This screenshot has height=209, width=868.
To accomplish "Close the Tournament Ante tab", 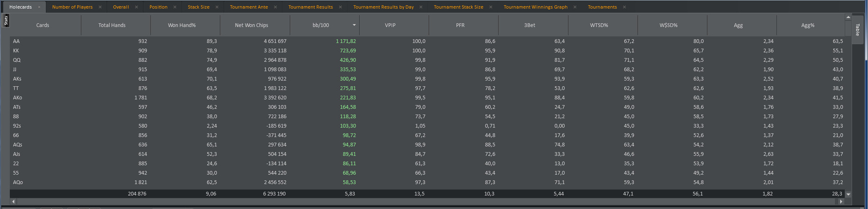I will coord(275,7).
